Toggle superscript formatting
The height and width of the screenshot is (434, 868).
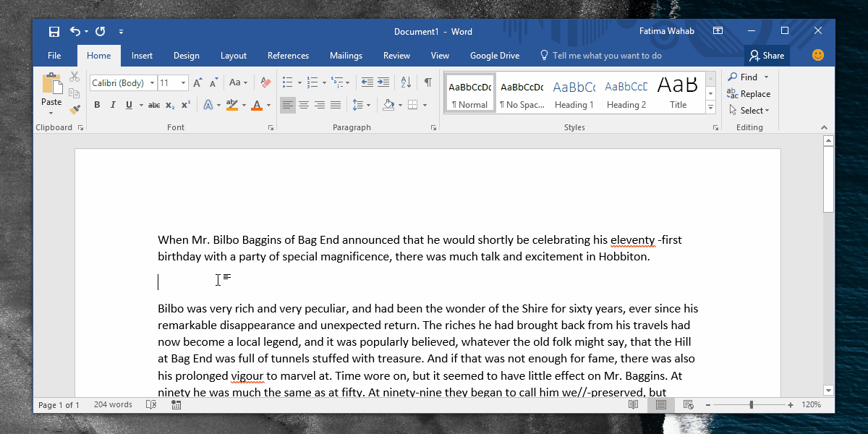click(185, 105)
